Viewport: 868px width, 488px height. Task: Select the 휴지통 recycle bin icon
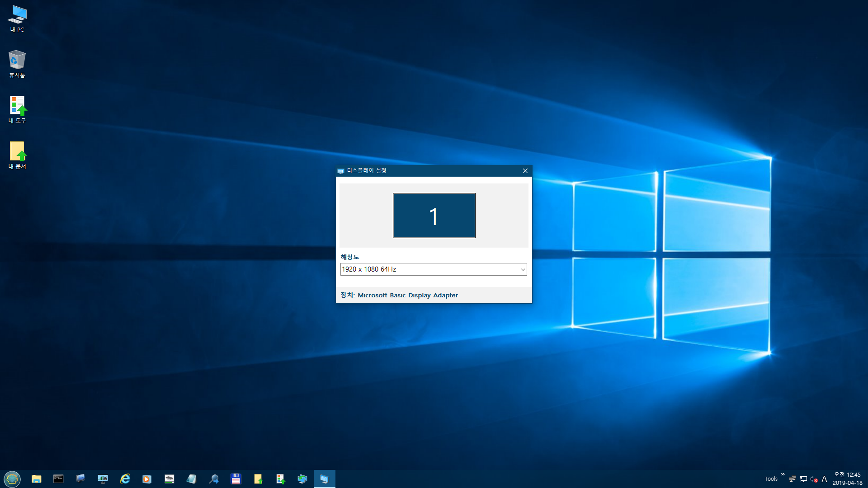tap(17, 64)
